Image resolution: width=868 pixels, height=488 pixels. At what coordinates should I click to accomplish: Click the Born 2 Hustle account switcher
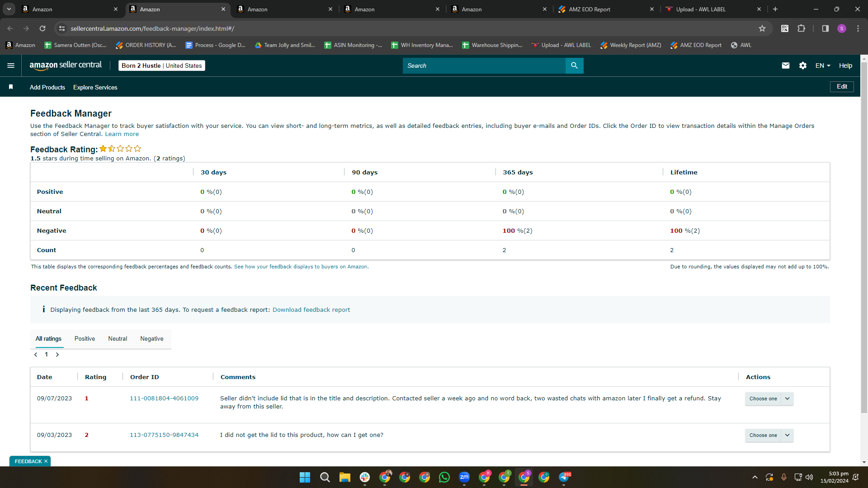(x=162, y=66)
